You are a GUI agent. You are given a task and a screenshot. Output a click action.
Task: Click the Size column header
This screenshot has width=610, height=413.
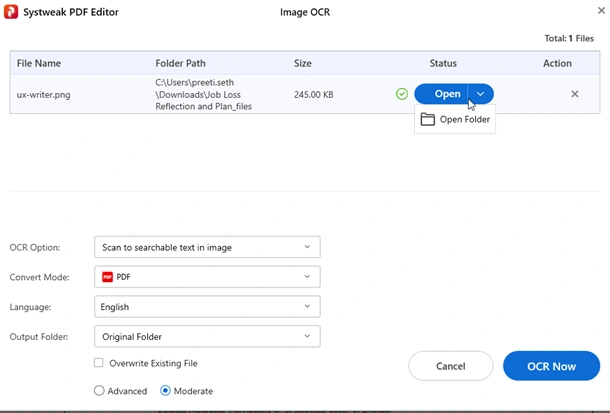click(303, 63)
